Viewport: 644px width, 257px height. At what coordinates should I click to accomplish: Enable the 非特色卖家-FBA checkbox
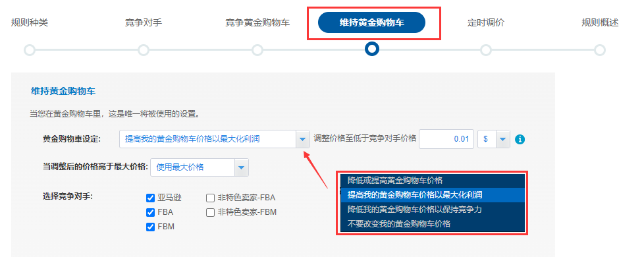click(210, 198)
